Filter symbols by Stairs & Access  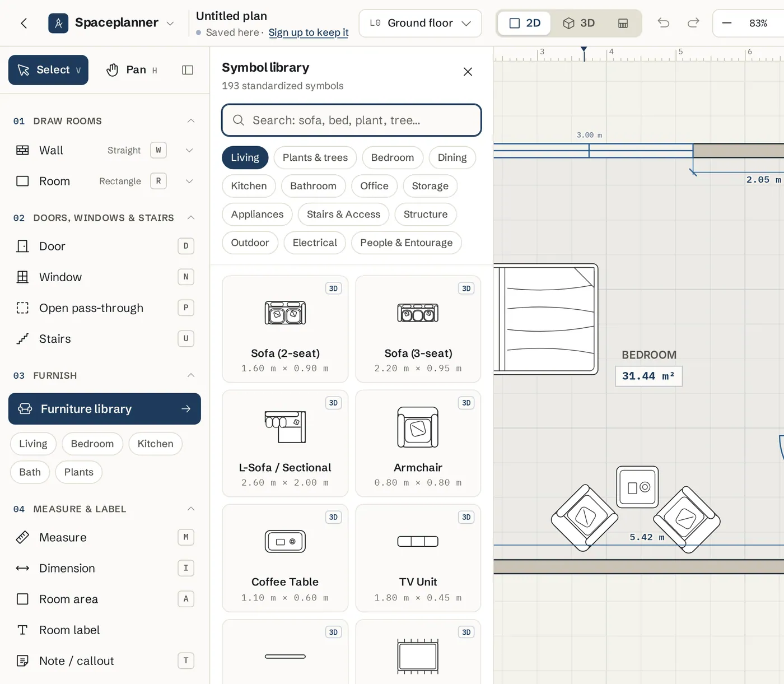pos(343,214)
